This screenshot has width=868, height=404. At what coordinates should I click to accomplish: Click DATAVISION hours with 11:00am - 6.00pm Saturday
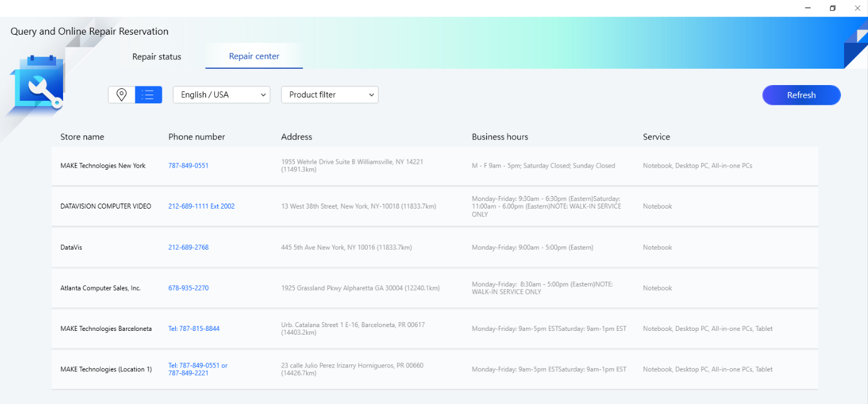point(546,206)
